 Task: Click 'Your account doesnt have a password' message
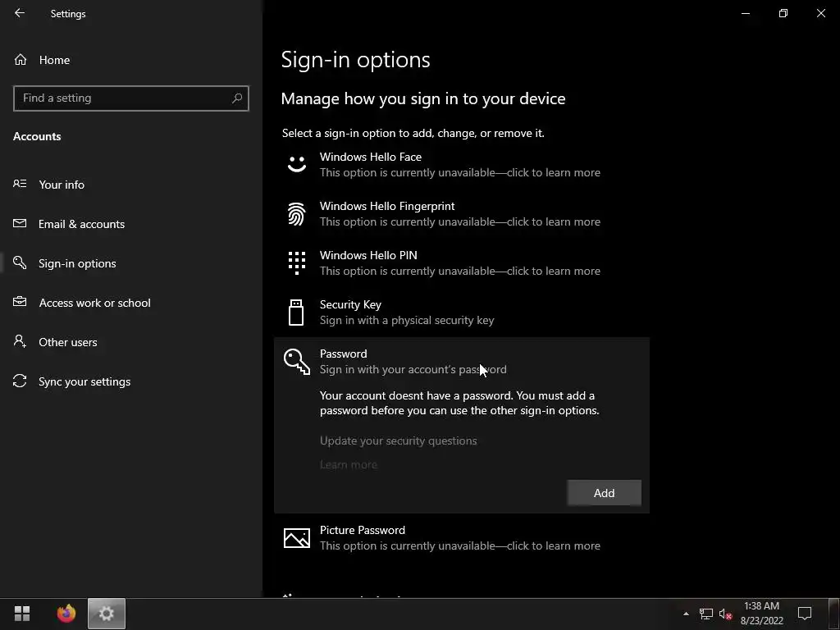(459, 403)
